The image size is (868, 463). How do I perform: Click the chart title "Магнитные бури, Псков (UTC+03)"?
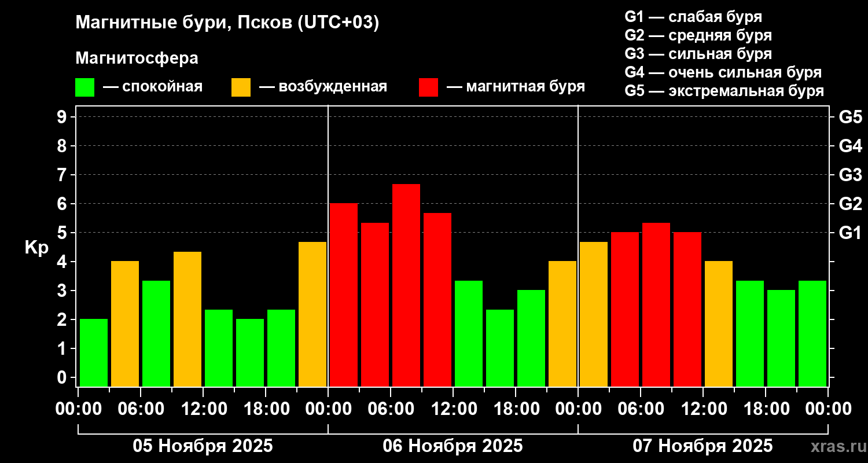(227, 23)
